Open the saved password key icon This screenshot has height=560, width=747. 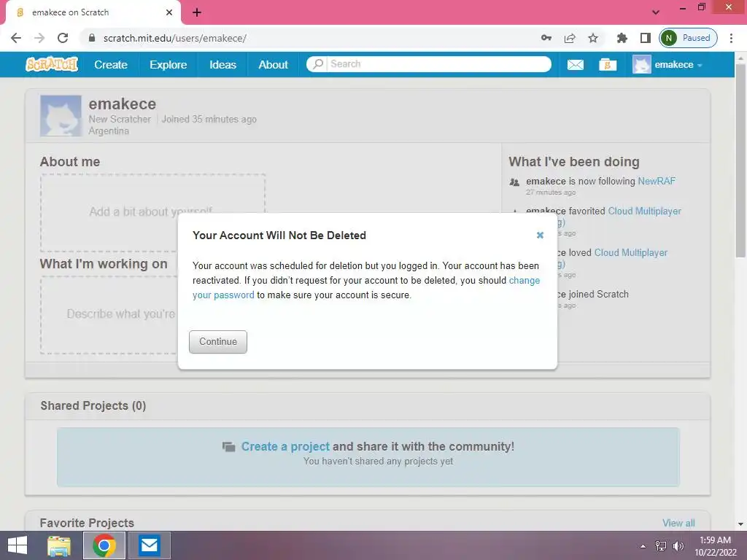pyautogui.click(x=546, y=38)
